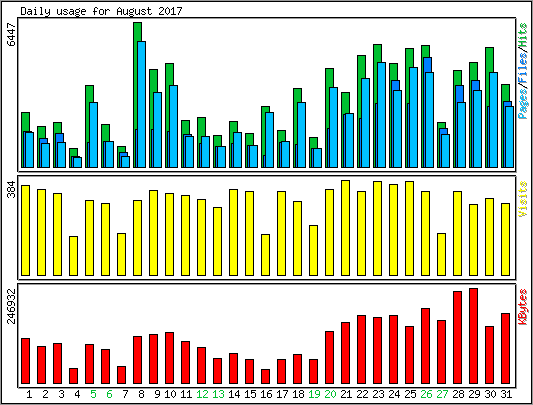Click the red KBytes bar for day 16
The width and height of the screenshot is (533, 405).
pos(265,376)
